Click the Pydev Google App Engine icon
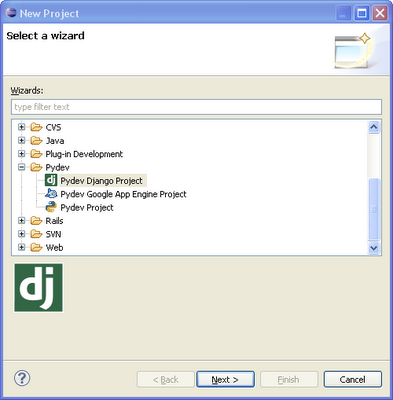Image resolution: width=393 pixels, height=400 pixels. click(51, 194)
